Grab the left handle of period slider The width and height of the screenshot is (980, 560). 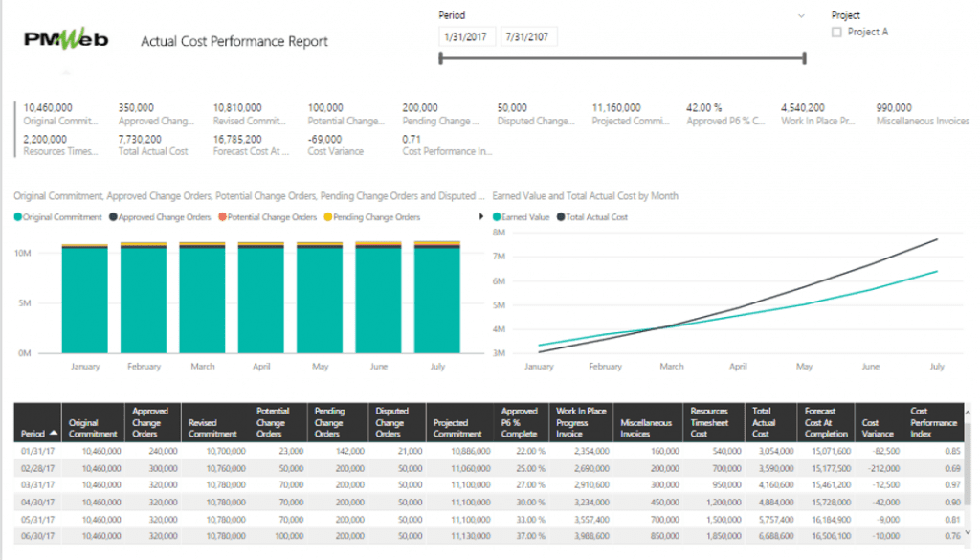tap(440, 58)
